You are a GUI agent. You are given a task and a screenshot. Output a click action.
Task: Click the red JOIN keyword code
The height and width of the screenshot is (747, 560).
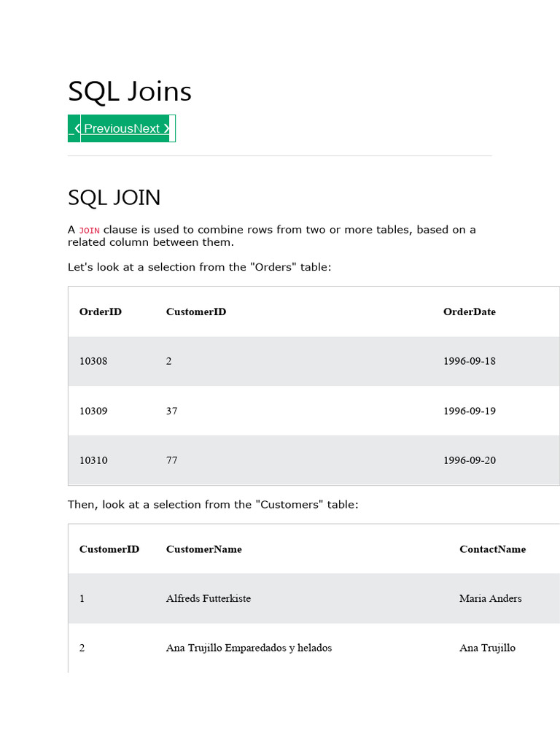pos(89,231)
